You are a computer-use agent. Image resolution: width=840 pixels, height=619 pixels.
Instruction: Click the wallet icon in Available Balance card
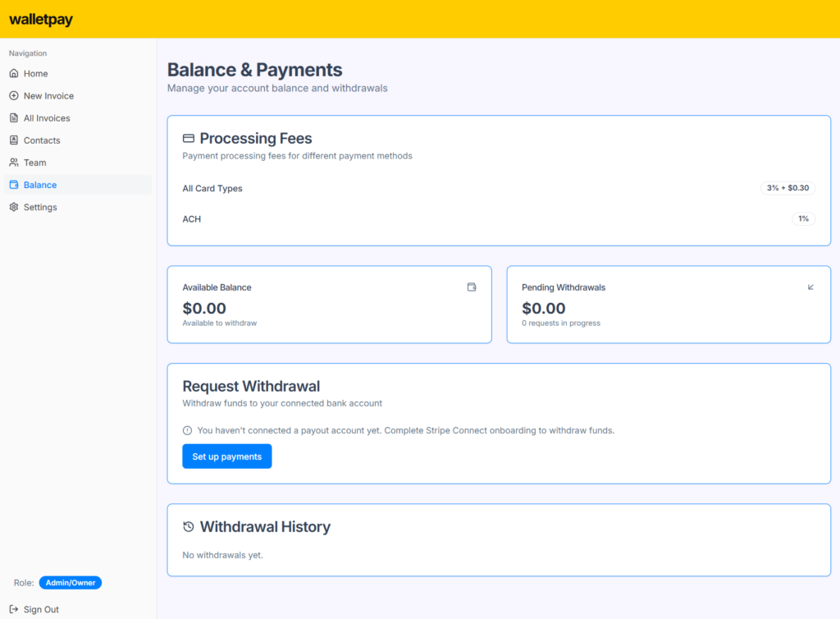coord(472,287)
